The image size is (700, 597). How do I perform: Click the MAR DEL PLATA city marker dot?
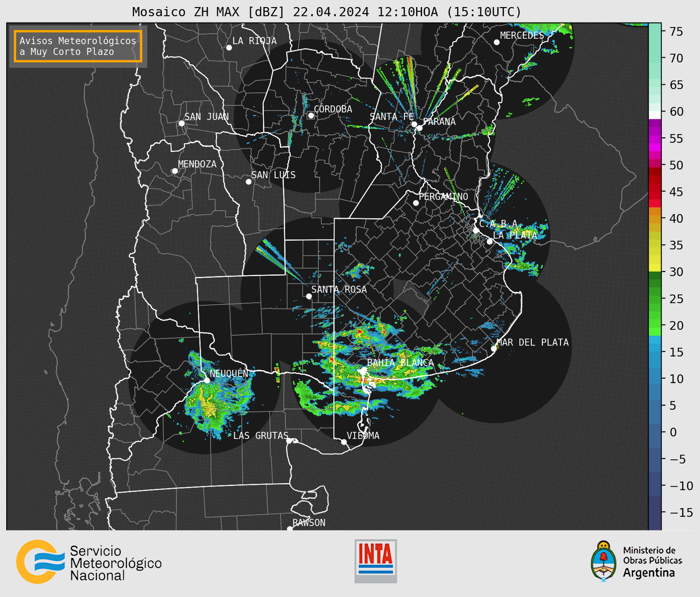coord(493,349)
